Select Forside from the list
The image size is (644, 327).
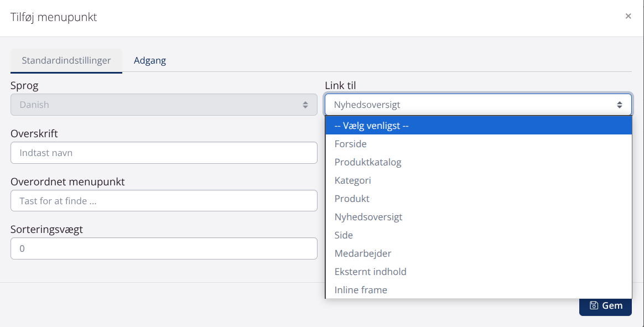[x=351, y=144]
